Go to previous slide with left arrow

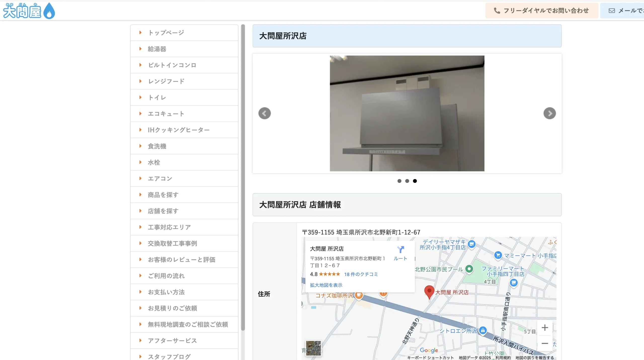pos(264,113)
